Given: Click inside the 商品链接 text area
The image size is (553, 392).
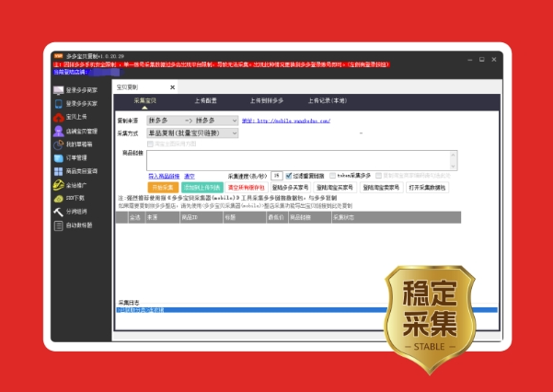Looking at the screenshot, I should [x=298, y=160].
